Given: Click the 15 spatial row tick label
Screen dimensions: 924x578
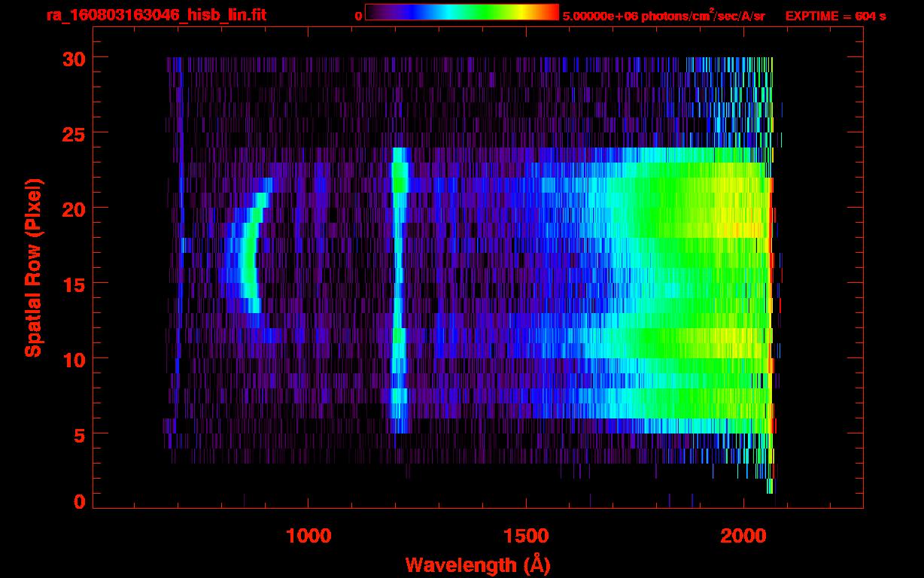Looking at the screenshot, I should [73, 284].
